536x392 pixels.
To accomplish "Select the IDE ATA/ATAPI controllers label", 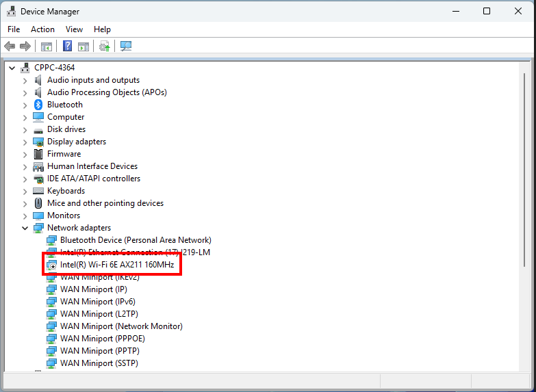I will (94, 179).
